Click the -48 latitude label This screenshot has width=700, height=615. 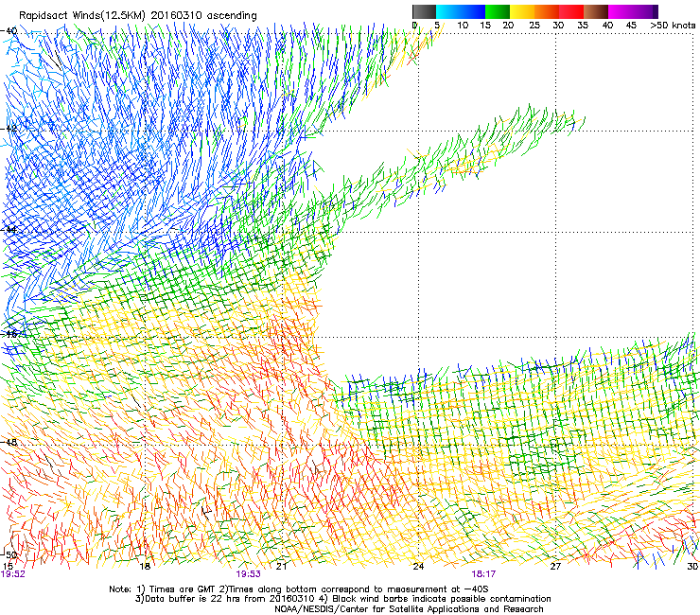[9, 442]
